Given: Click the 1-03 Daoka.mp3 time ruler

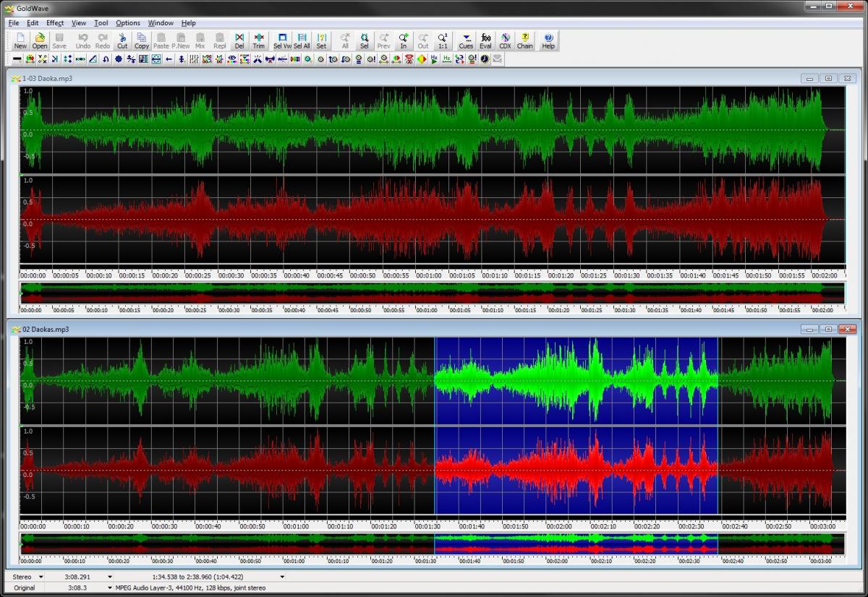Looking at the screenshot, I should [x=432, y=273].
